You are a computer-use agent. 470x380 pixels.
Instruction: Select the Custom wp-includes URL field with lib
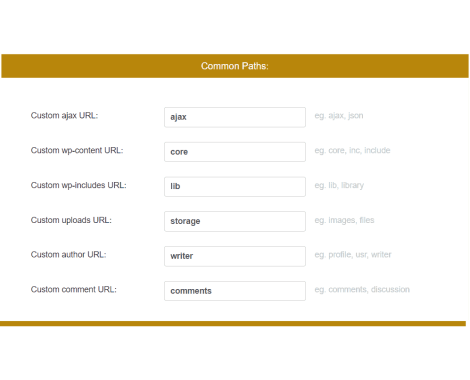coord(235,187)
